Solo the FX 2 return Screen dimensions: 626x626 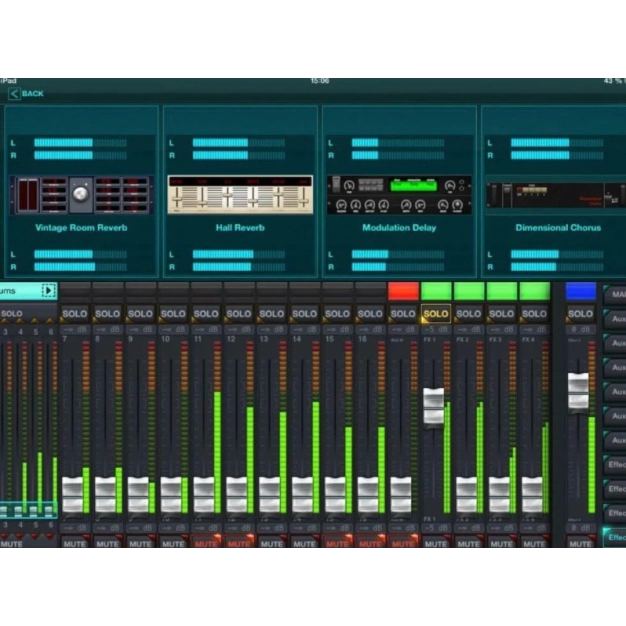469,314
